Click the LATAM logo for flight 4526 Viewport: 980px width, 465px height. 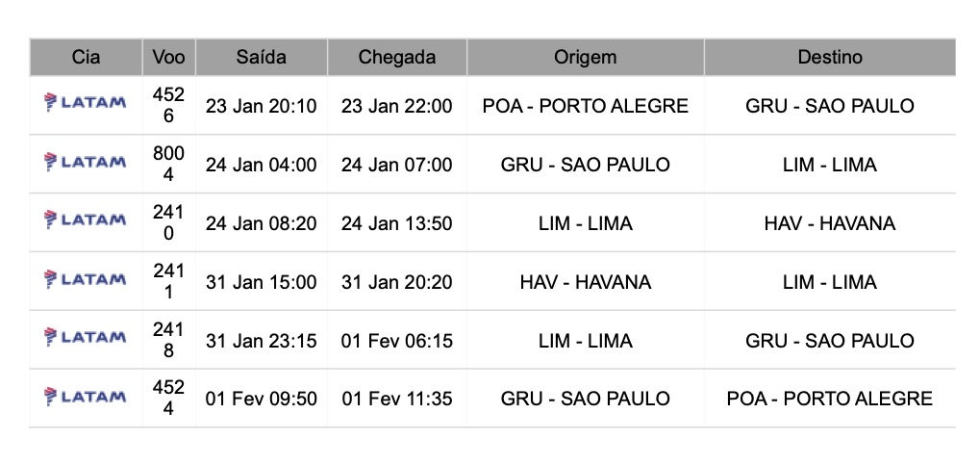coord(86,104)
